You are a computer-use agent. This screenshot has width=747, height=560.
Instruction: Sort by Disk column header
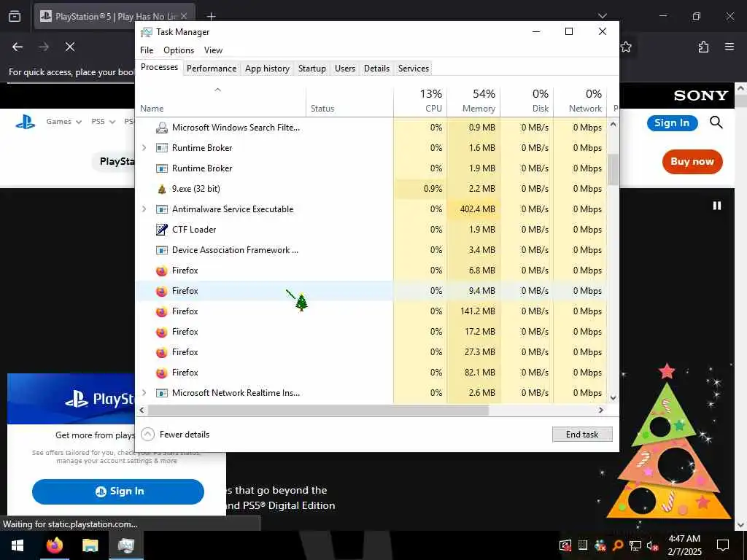tap(527, 101)
